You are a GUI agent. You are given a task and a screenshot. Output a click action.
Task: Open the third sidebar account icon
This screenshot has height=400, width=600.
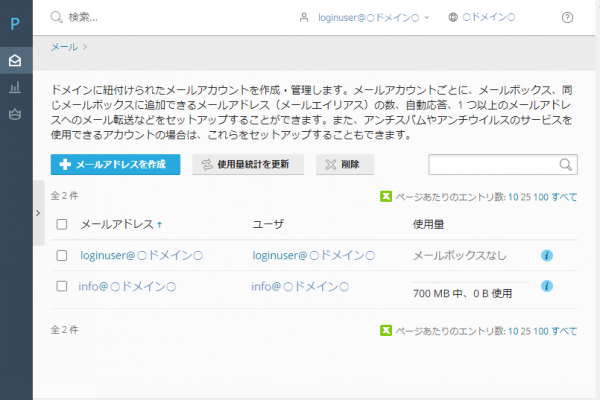(16, 115)
